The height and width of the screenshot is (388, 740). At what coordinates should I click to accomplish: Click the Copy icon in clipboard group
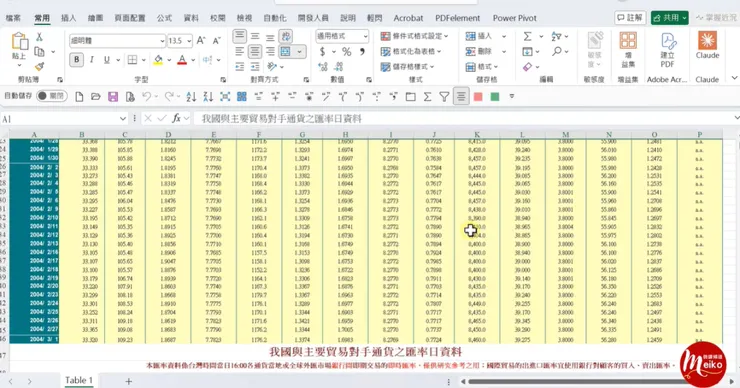coord(40,51)
